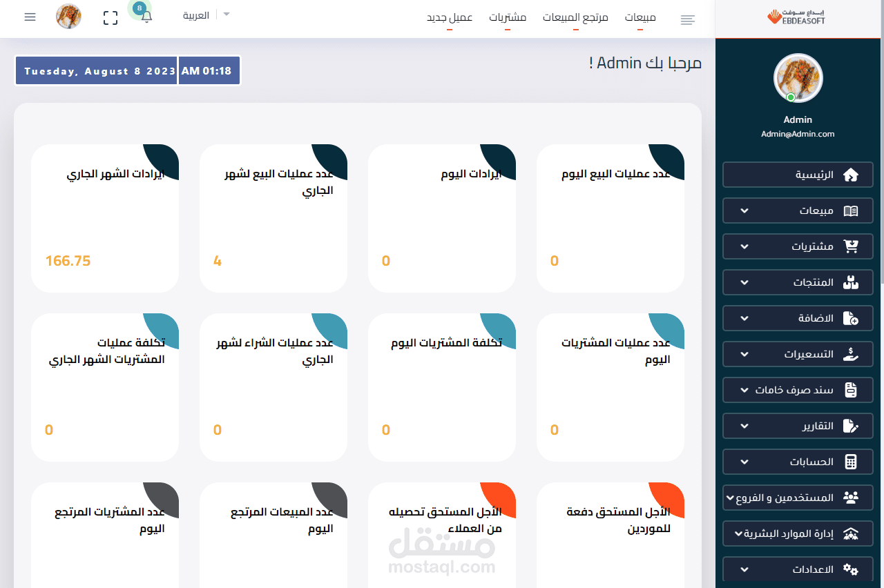
Task: Click the Admin@Admin.com email text
Action: 798,134
